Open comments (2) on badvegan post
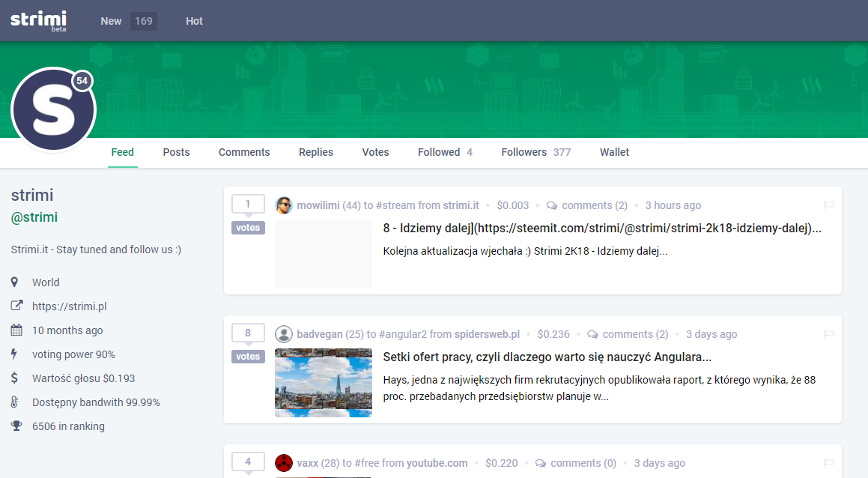 coord(636,335)
